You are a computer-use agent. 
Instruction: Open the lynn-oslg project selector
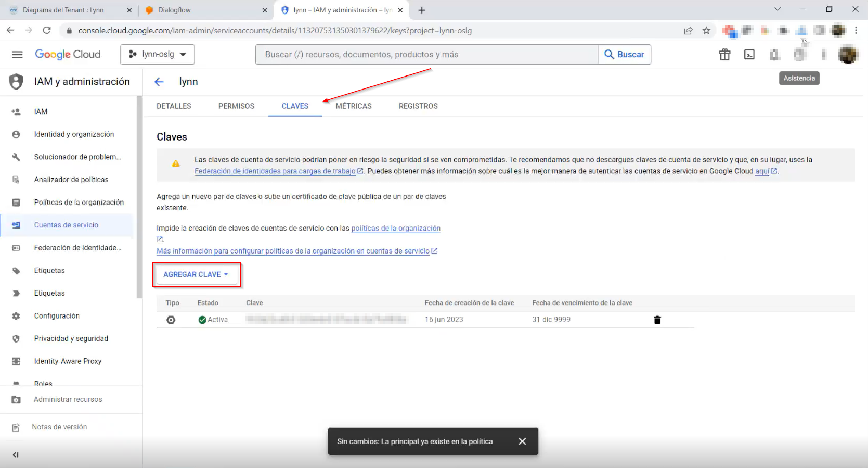[158, 54]
